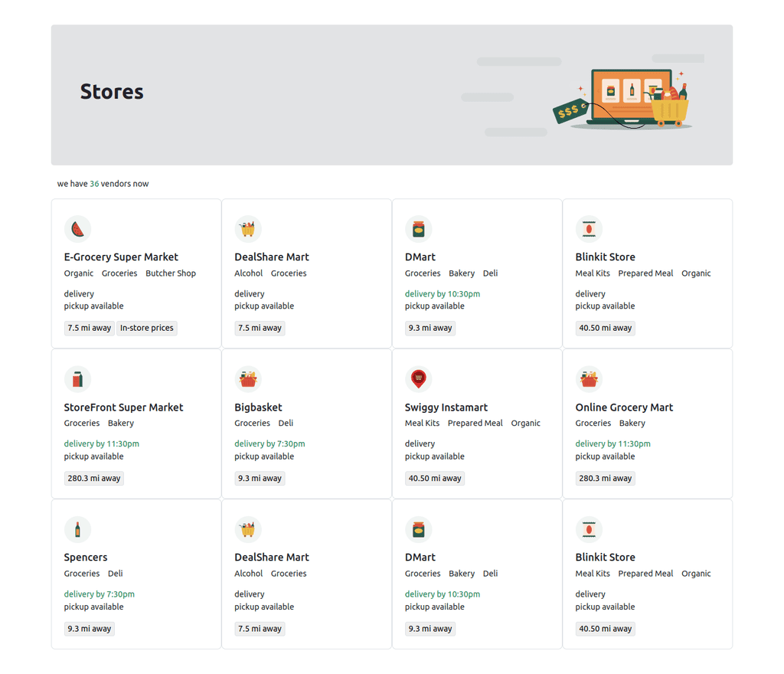The height and width of the screenshot is (674, 784).
Task: Click the shopping cart illustration in the Stores banner
Action: [x=668, y=104]
